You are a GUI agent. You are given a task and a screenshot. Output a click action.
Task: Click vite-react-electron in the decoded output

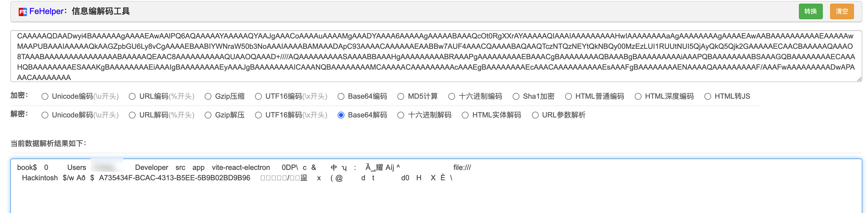(241, 168)
